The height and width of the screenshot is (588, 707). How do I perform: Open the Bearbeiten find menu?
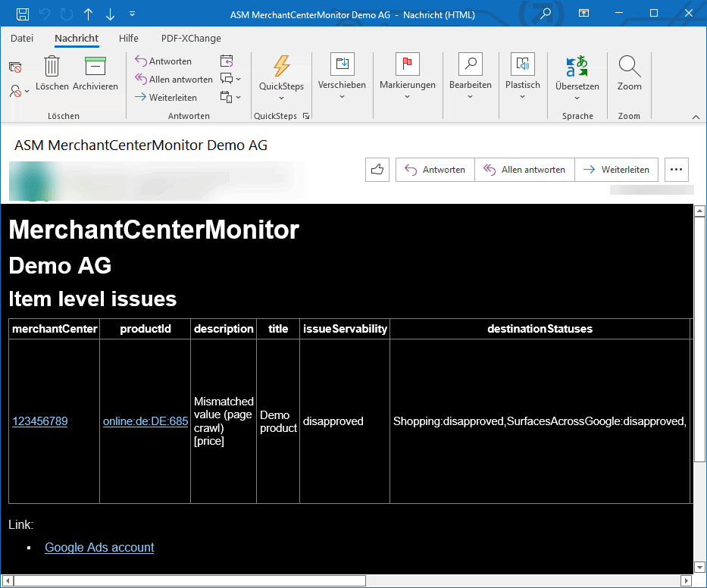click(x=471, y=77)
